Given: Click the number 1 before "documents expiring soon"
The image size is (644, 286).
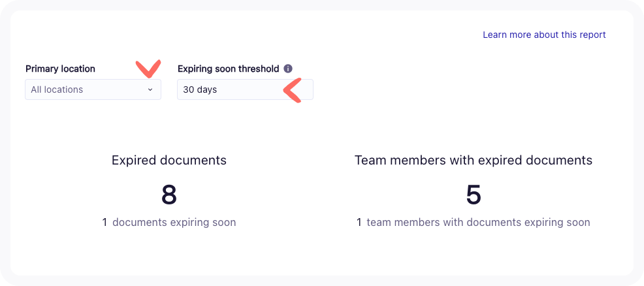Looking at the screenshot, I should tap(105, 223).
